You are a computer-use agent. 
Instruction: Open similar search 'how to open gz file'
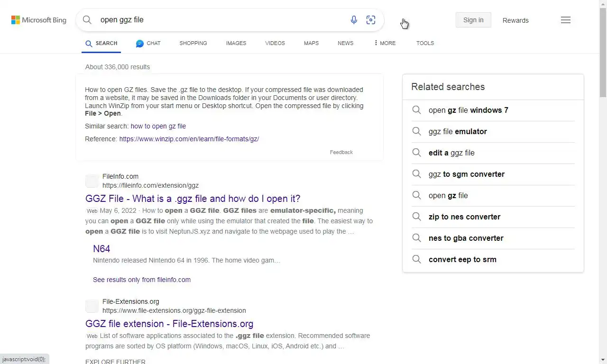point(158,126)
